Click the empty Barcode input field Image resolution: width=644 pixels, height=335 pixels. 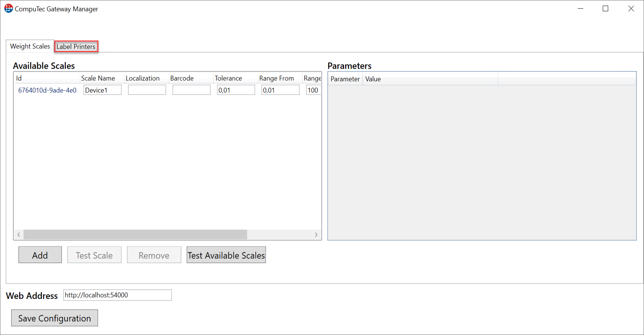pyautogui.click(x=191, y=90)
